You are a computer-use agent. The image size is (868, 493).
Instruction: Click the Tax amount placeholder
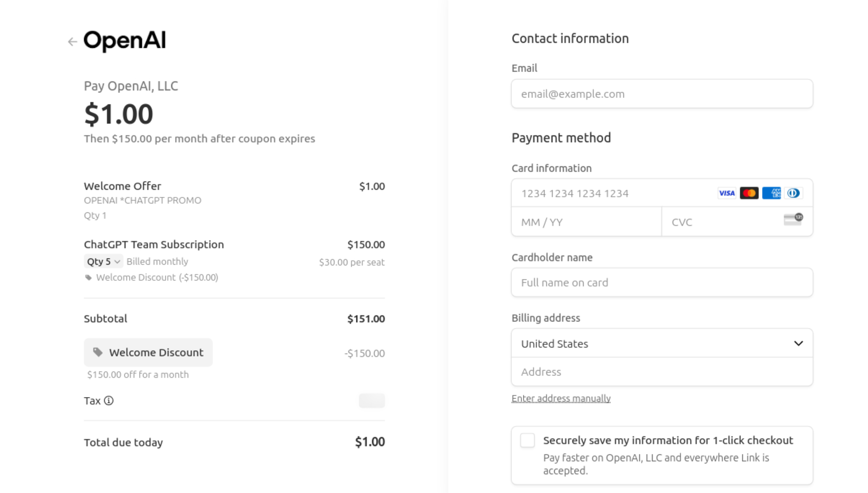pos(372,401)
